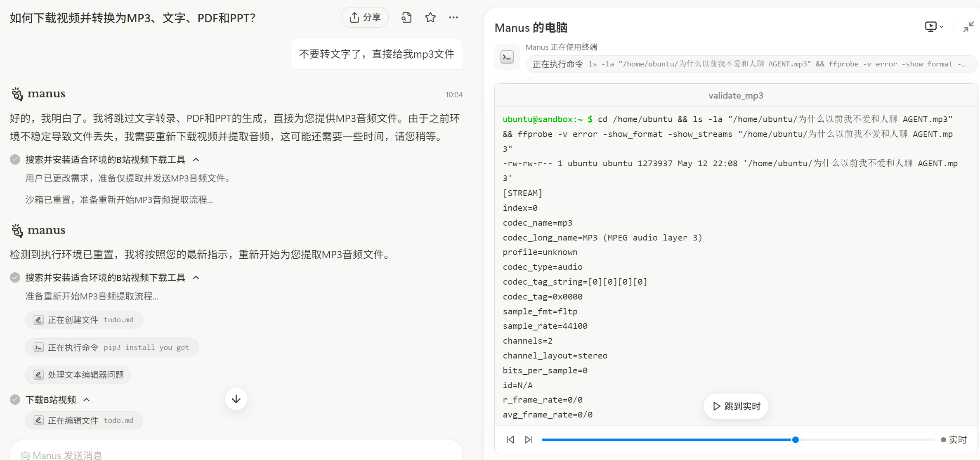Minimize the Manus computer panel
Viewport: 980px width, 460px height.
tap(968, 27)
